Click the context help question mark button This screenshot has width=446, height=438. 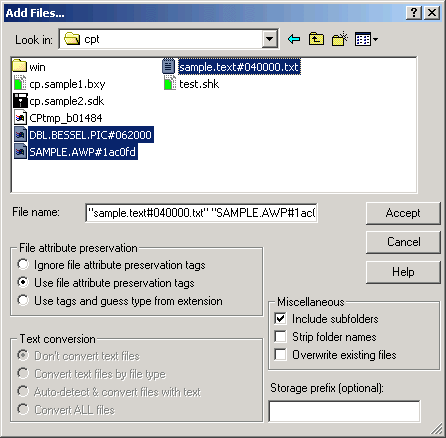click(x=414, y=13)
